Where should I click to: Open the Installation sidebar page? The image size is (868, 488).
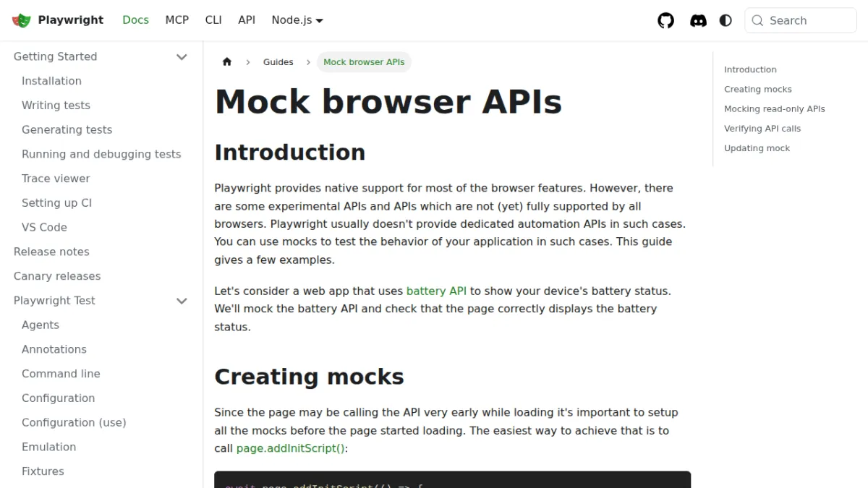pyautogui.click(x=51, y=81)
